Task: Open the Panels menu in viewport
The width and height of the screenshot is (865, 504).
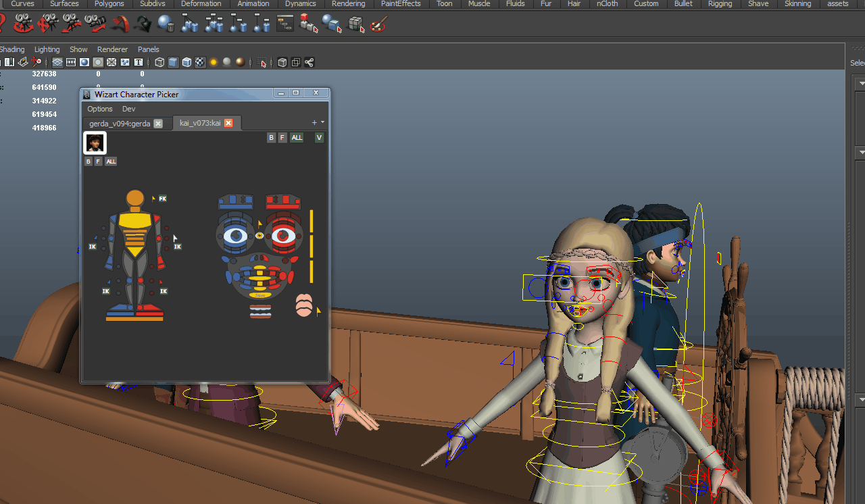Action: (148, 49)
